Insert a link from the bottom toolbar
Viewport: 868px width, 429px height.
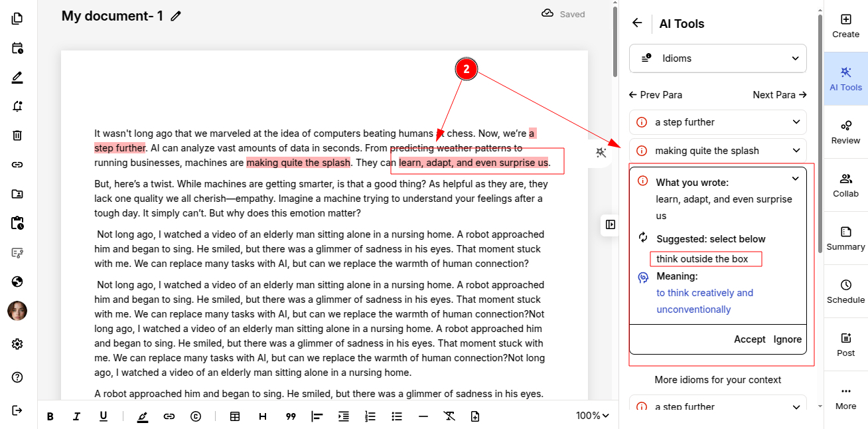point(169,416)
